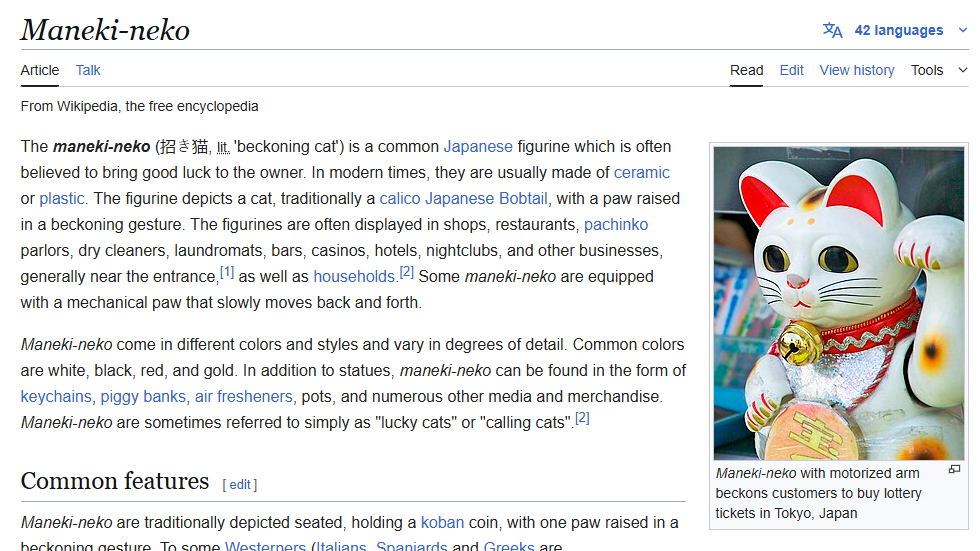Follow the Japanese link
This screenshot has height=551, width=980.
(478, 146)
